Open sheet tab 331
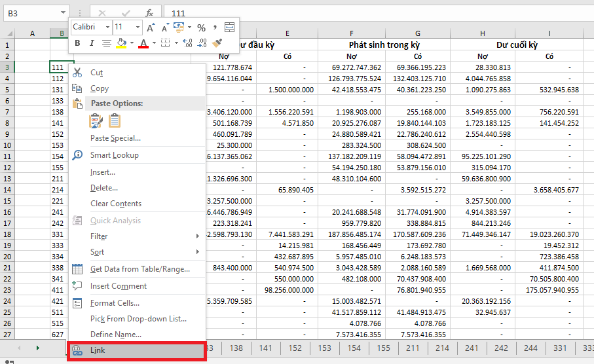 [560, 348]
